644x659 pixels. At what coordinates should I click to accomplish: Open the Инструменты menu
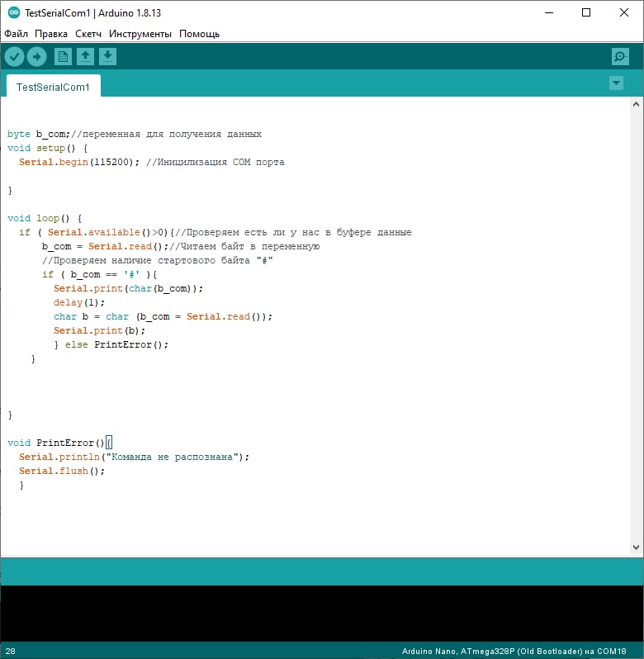point(140,34)
